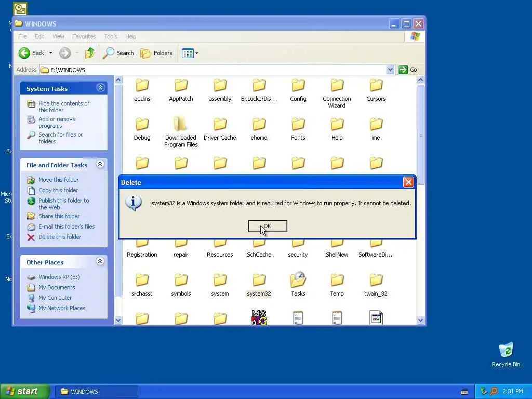
Task: Click Move this folder link
Action: coord(58,180)
